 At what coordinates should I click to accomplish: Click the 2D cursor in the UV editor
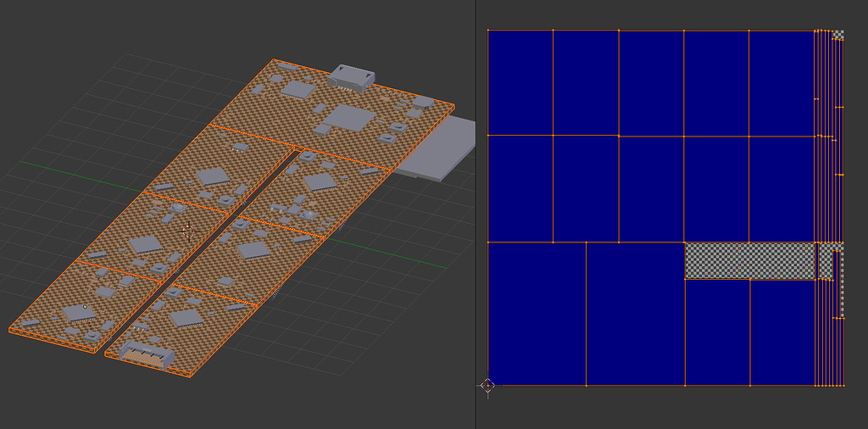[x=487, y=386]
